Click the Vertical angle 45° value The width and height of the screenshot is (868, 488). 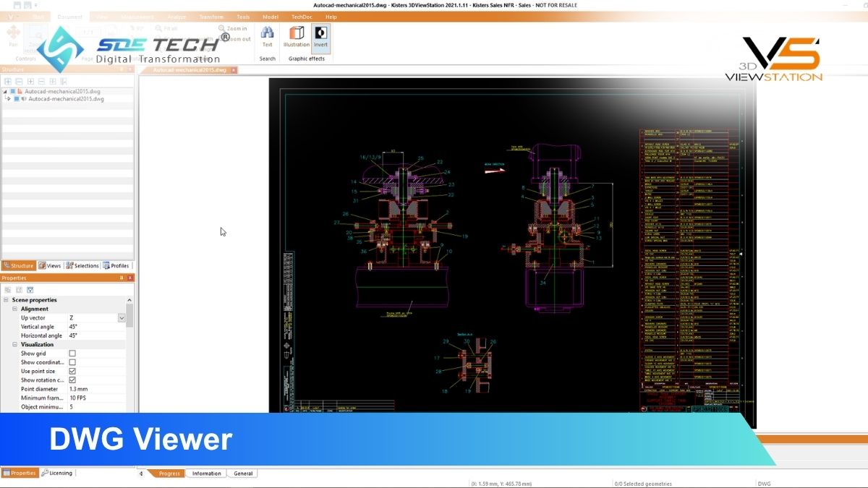[x=73, y=327]
